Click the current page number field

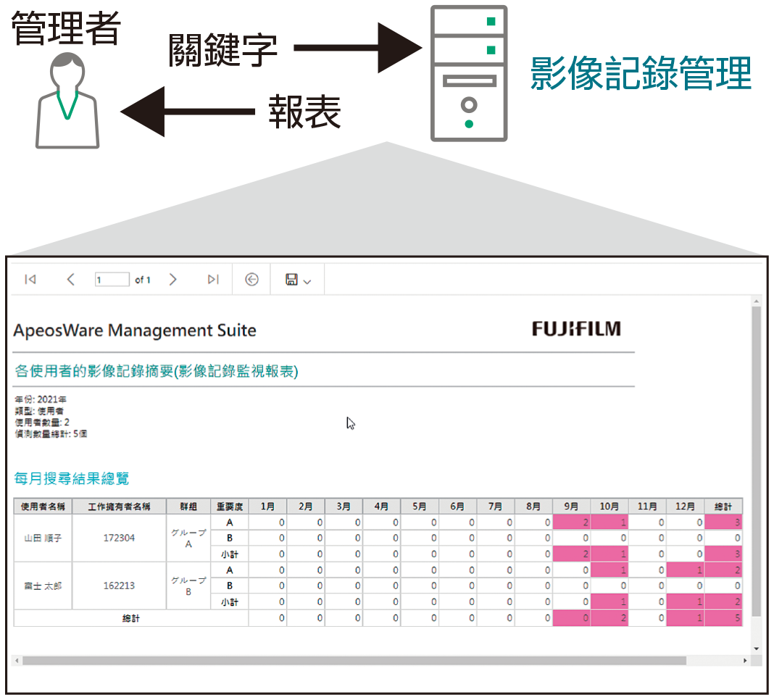coord(112,280)
